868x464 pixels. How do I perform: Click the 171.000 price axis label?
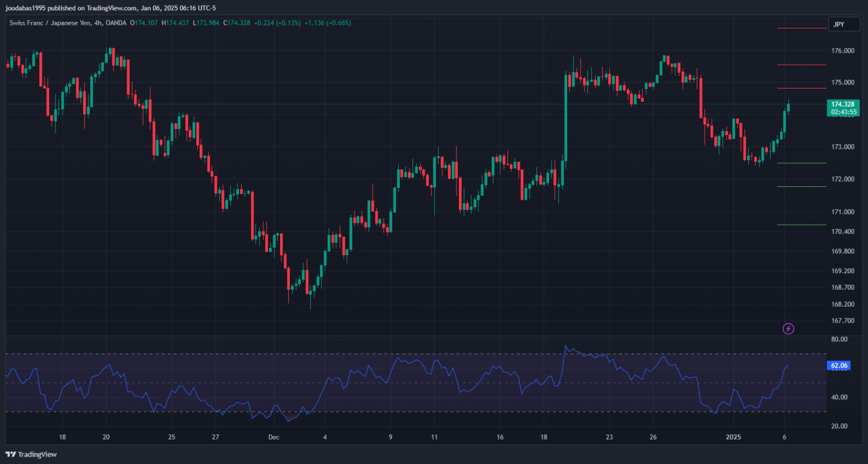click(x=843, y=212)
